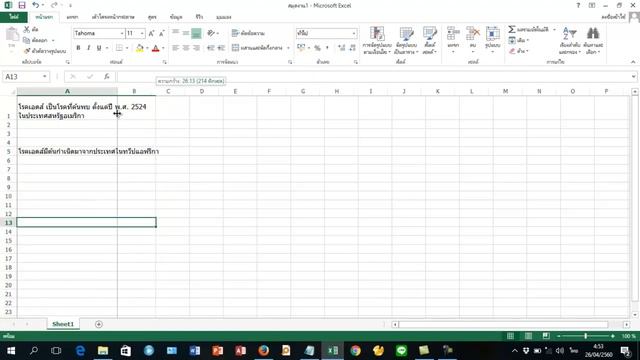The width and height of the screenshot is (640, 360).
Task: Toggle Bold formatting
Action: (x=78, y=48)
